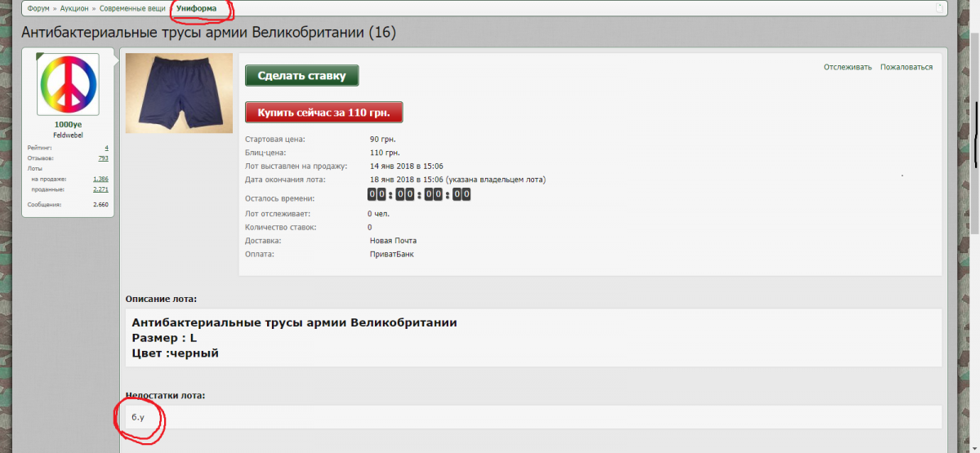
Task: Go to Аукцион breadcrumb link
Action: click(75, 7)
